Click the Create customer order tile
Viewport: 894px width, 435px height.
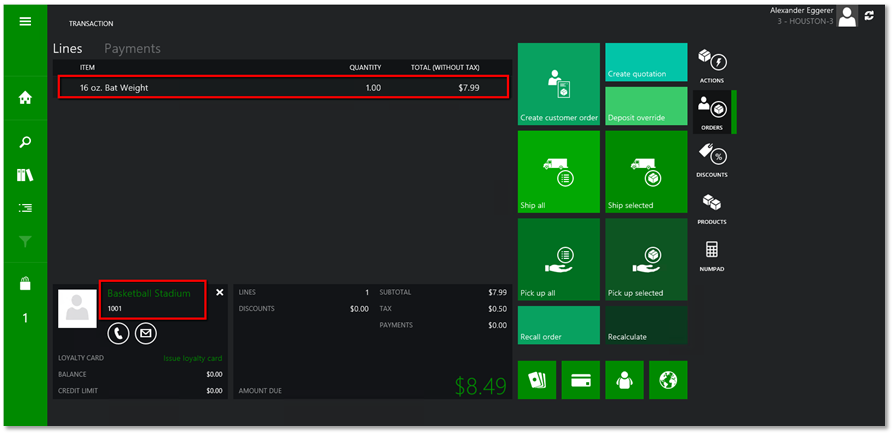(559, 85)
